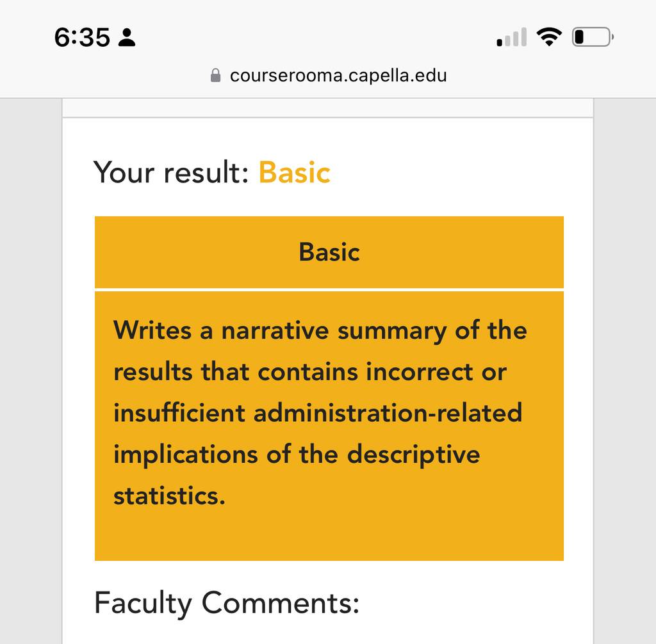This screenshot has height=644, width=656.
Task: Click the narrative summary description box
Action: pyautogui.click(x=329, y=426)
